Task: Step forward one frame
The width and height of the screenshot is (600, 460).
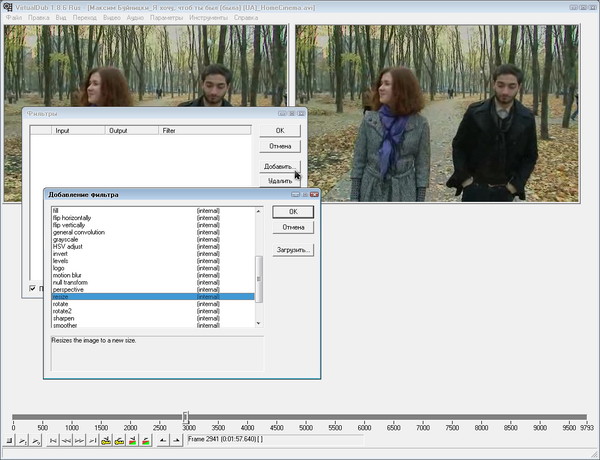Action: [79, 441]
